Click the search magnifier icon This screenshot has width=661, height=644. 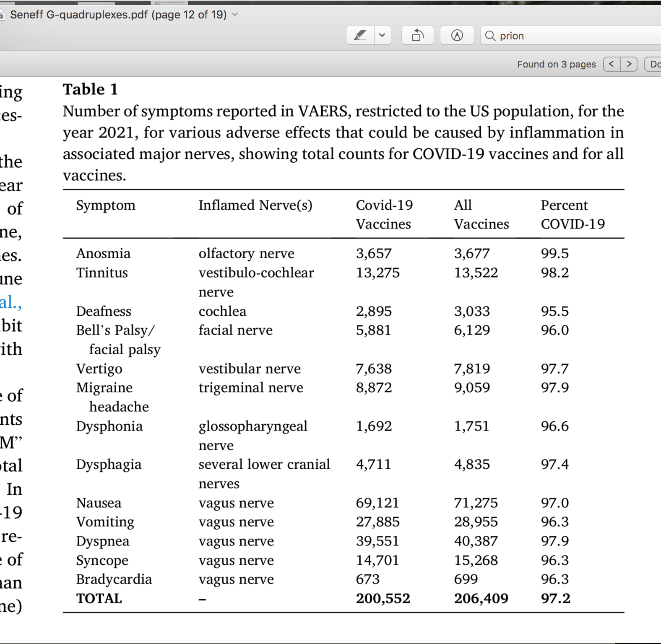[x=490, y=36]
